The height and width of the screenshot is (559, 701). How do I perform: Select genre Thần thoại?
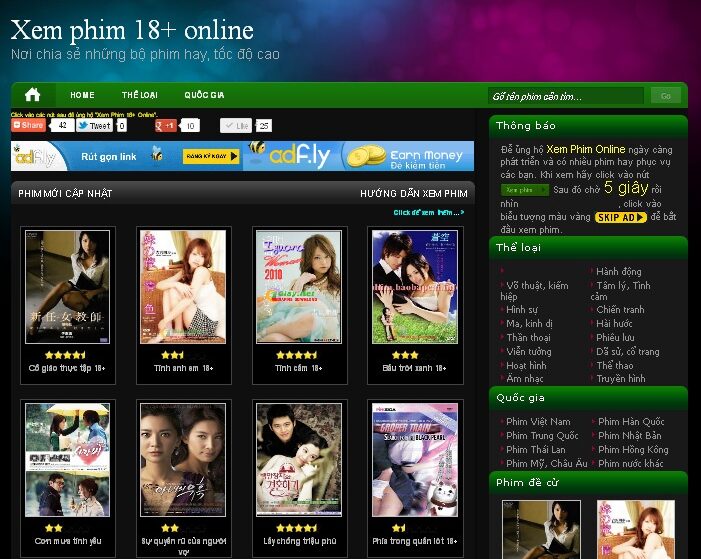pyautogui.click(x=528, y=338)
